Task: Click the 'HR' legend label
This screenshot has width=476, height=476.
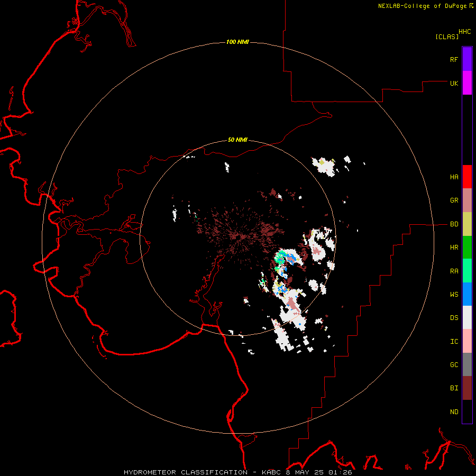Action: 454,248
